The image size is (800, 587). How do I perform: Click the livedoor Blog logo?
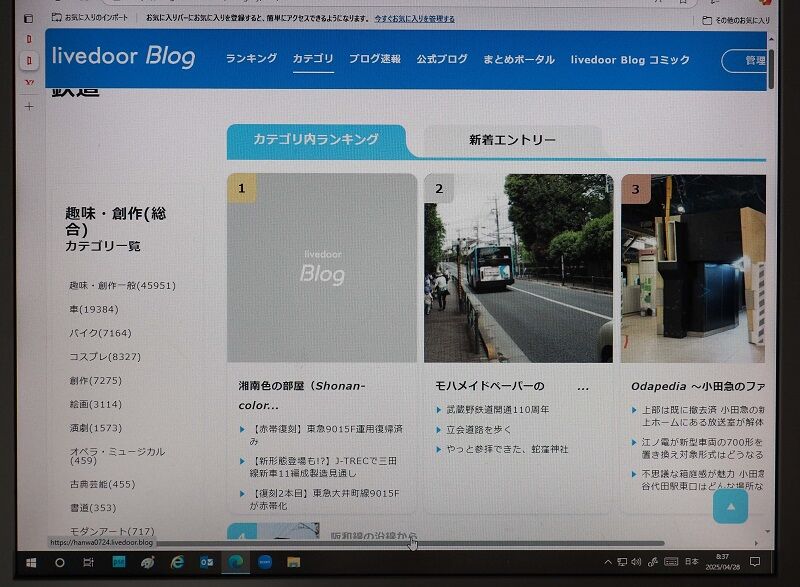[123, 56]
